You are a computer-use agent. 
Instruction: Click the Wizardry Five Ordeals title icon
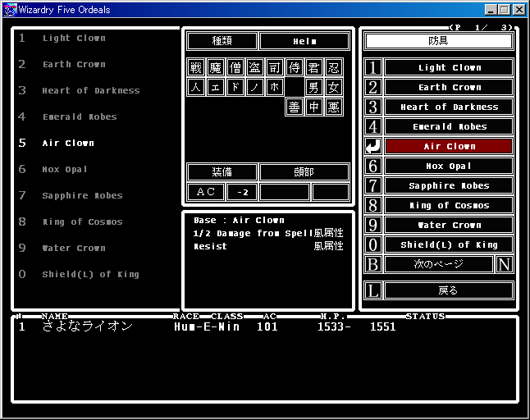(10, 10)
